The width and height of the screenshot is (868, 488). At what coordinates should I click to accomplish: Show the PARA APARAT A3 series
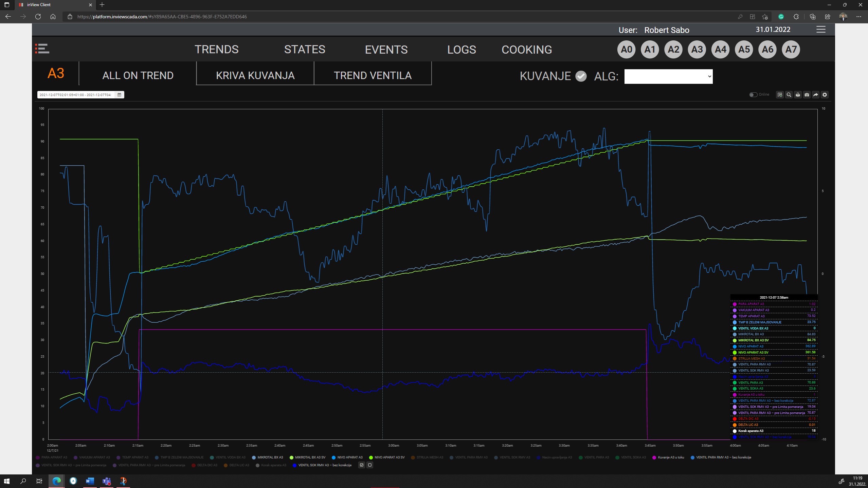click(x=51, y=457)
